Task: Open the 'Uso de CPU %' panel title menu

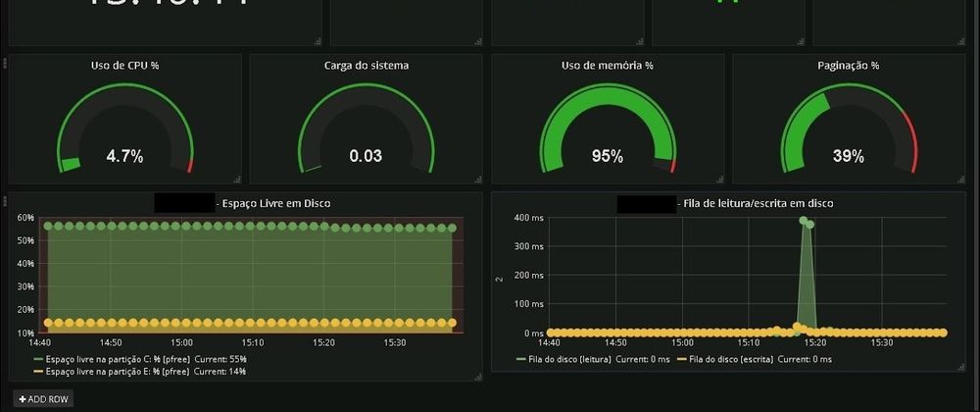Action: 124,66
